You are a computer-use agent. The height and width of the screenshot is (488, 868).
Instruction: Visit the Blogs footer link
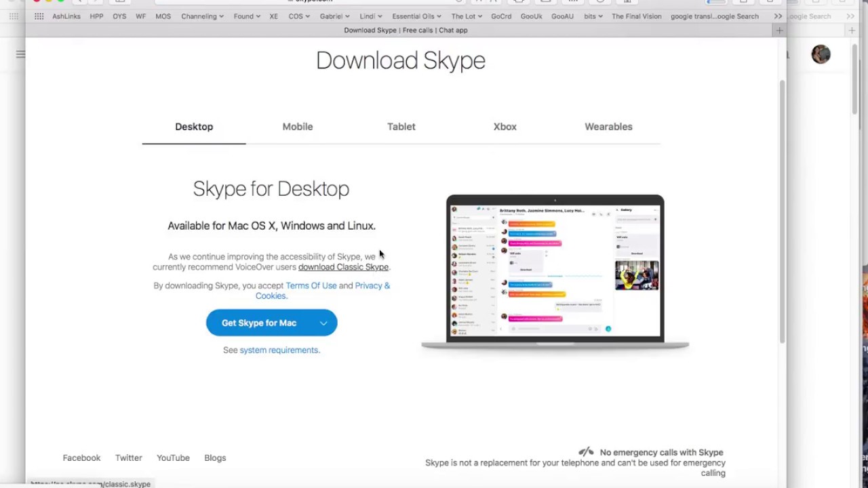pos(215,457)
